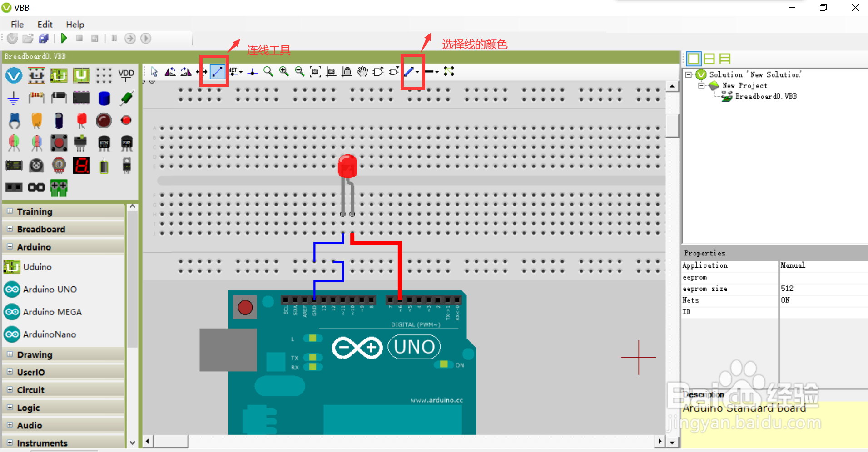
Task: Open the Edit menu
Action: 45,25
